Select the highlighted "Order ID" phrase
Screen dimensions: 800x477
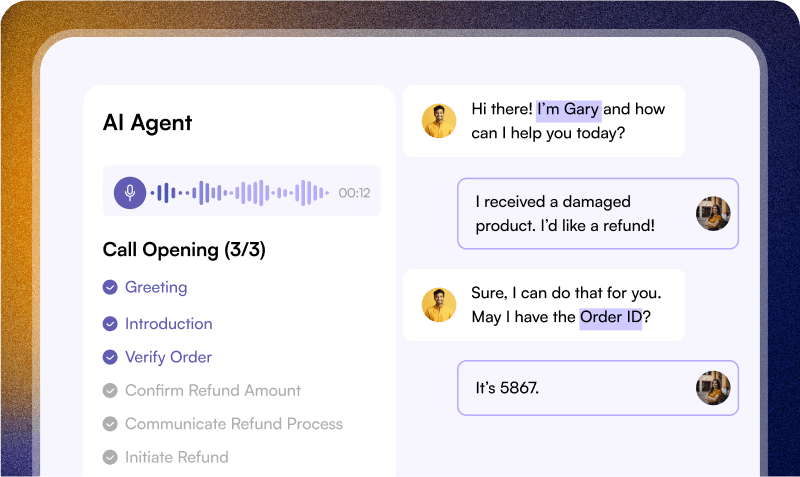[610, 317]
